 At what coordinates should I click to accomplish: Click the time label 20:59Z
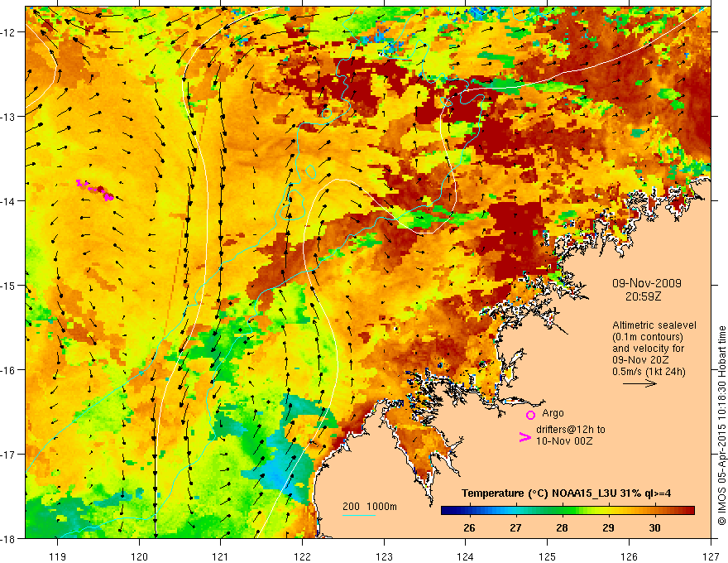click(x=643, y=296)
